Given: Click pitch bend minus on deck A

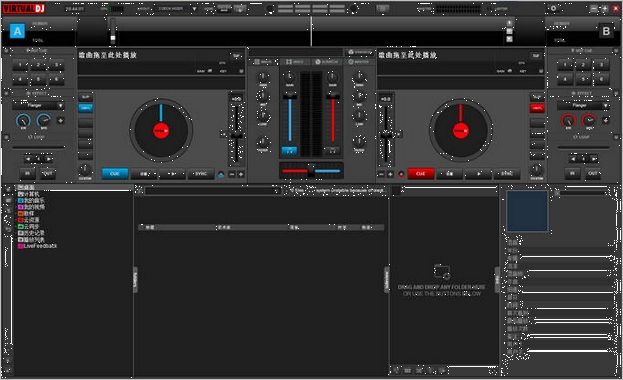Looking at the screenshot, I should point(232,174).
